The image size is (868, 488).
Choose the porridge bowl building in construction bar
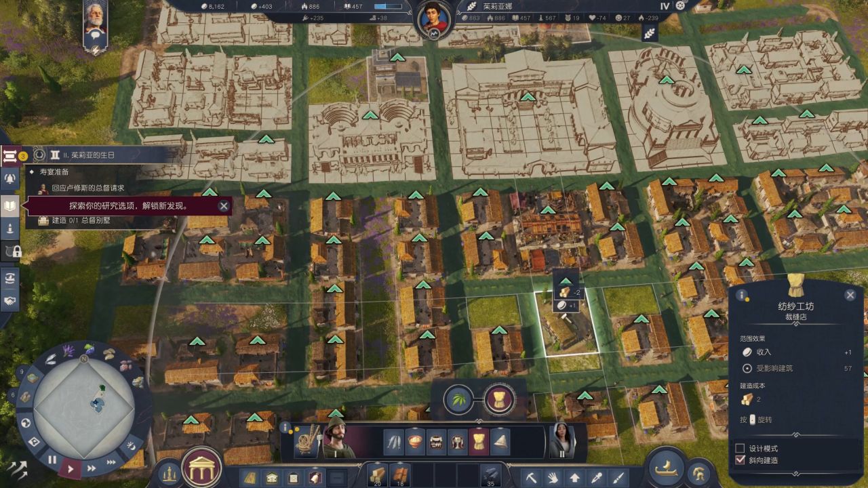(416, 442)
